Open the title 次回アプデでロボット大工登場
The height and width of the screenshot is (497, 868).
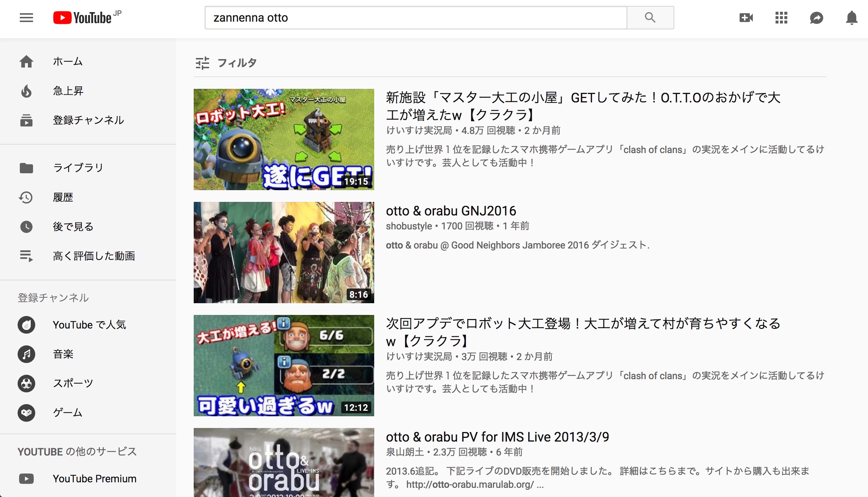coord(583,333)
